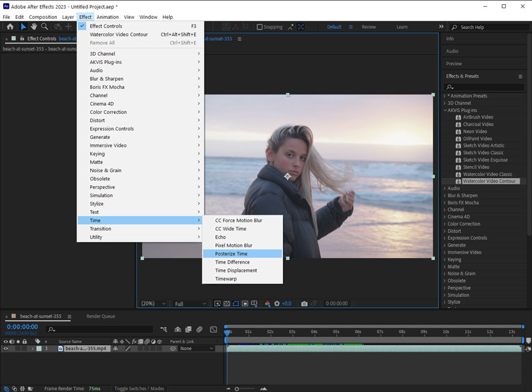Expand the Animation Presets group
Viewport: 532px width, 392px height.
(x=445, y=96)
